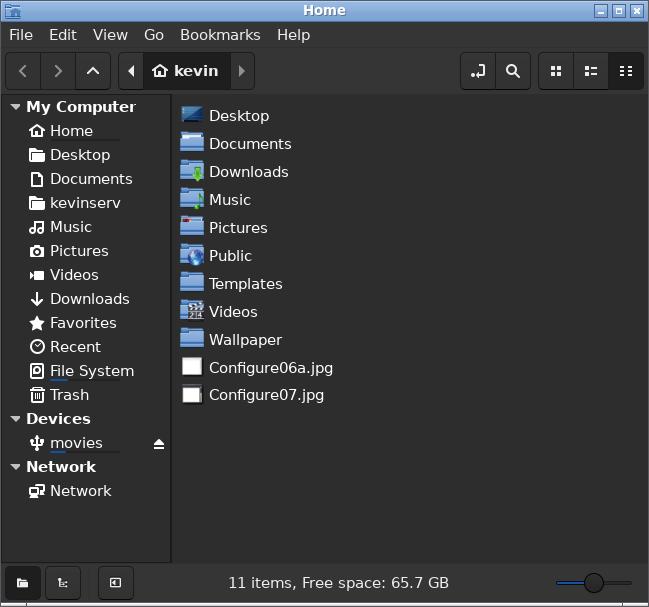Image resolution: width=649 pixels, height=607 pixels.
Task: Collapse the Devices section
Action: tap(15, 419)
